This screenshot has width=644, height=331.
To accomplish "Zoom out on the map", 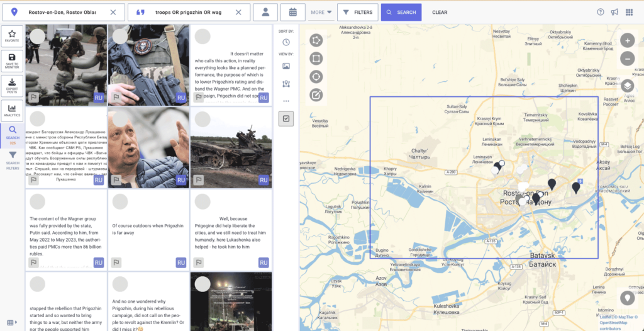I will click(627, 59).
